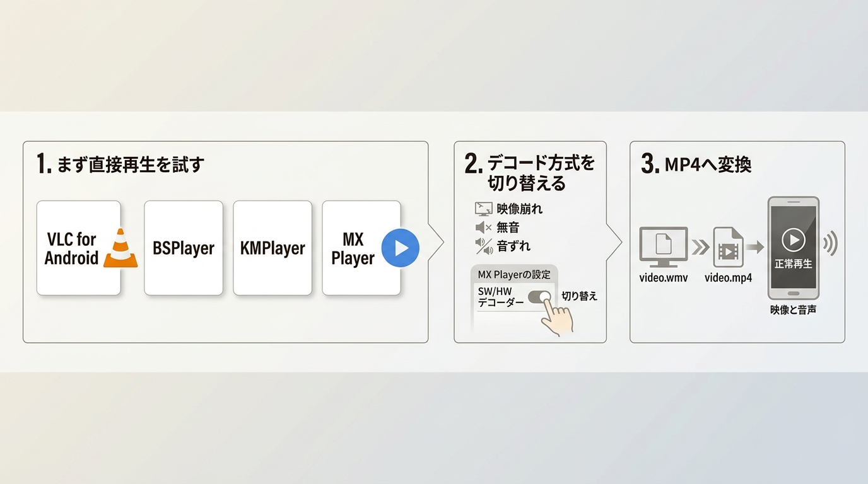868x484 pixels.
Task: Click the arrow pointing to the smartphone
Action: coord(754,248)
